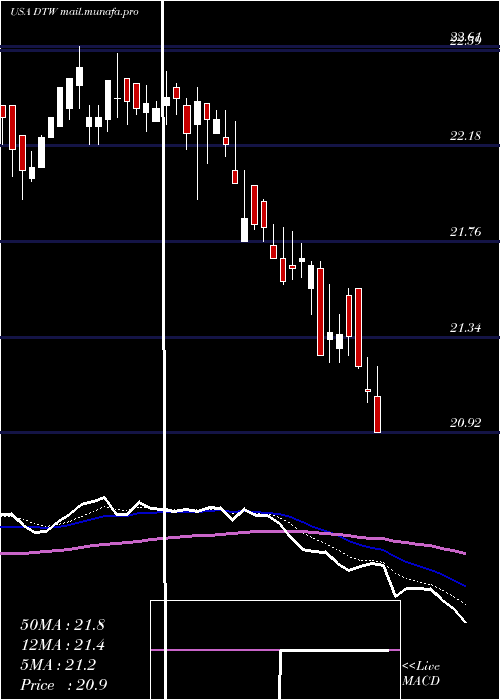
Task: Click the 'Price : 20.9' legend text
Action: pyautogui.click(x=63, y=684)
